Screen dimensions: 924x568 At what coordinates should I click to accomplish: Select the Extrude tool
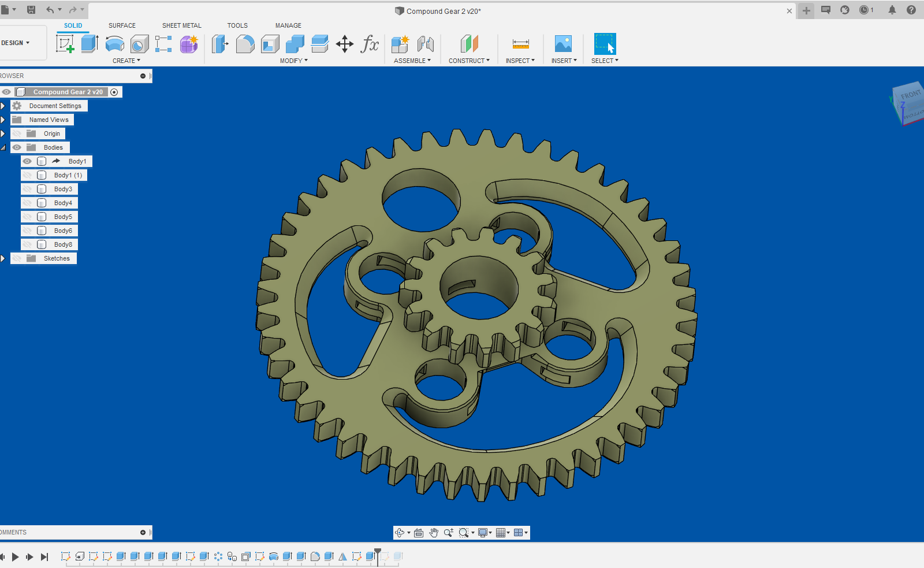tap(90, 44)
